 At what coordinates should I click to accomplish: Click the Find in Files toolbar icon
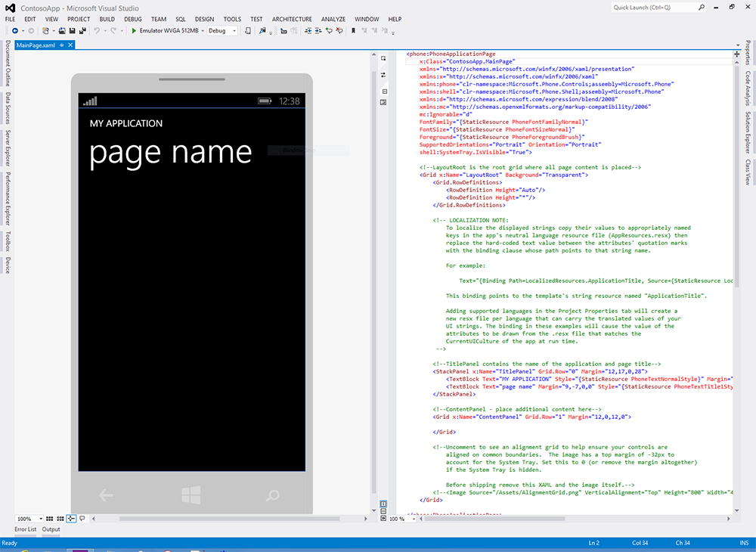point(262,31)
